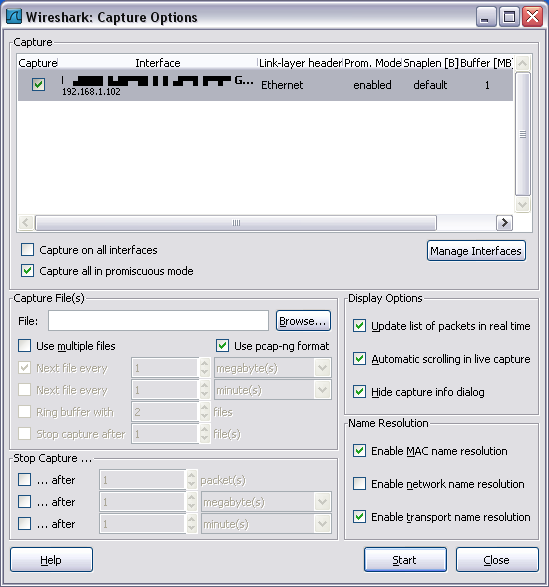Click the Snaplen [B] column header
The height and width of the screenshot is (587, 549).
431,63
